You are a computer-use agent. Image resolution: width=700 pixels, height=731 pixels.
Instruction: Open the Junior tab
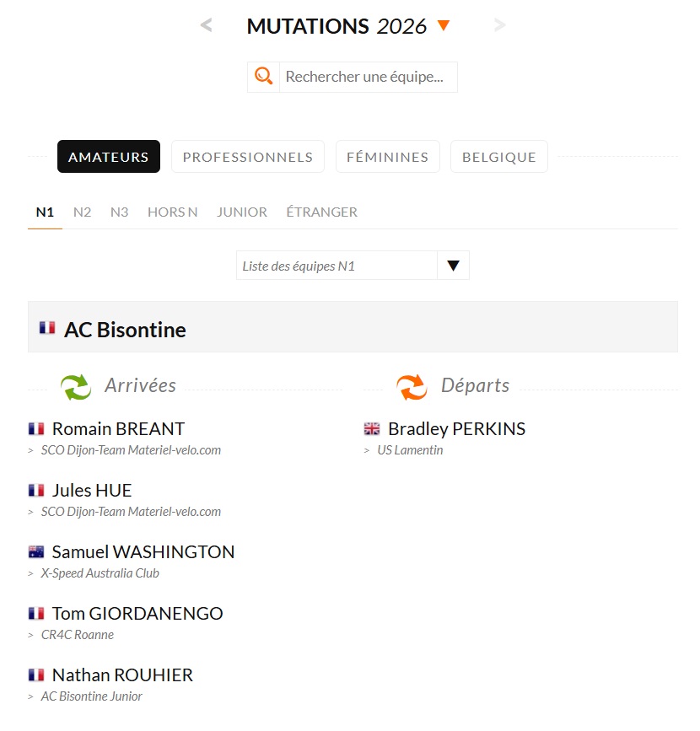[x=242, y=212]
